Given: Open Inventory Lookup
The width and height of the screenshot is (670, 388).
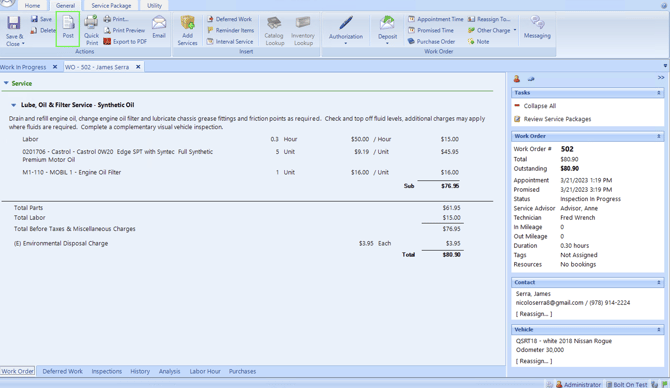Looking at the screenshot, I should [x=303, y=30].
